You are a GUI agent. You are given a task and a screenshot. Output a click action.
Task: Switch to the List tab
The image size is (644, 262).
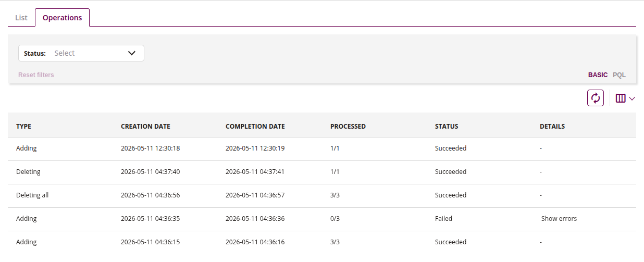pyautogui.click(x=21, y=18)
